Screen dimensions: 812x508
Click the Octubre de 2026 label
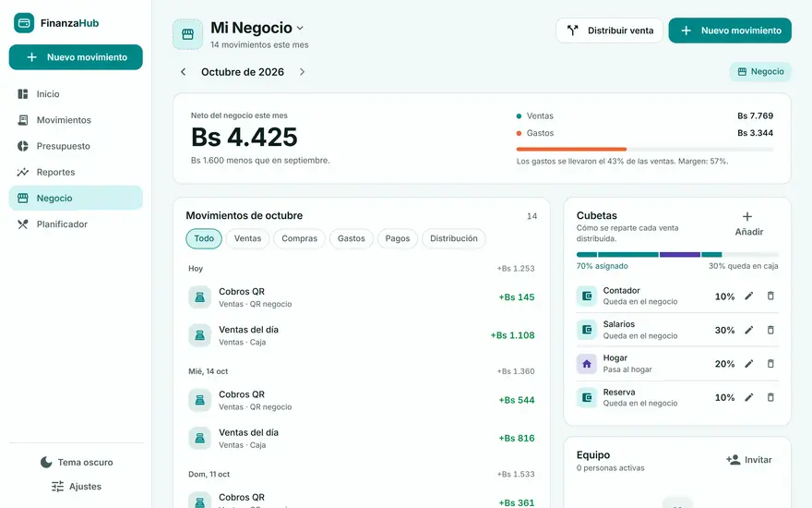(x=243, y=72)
